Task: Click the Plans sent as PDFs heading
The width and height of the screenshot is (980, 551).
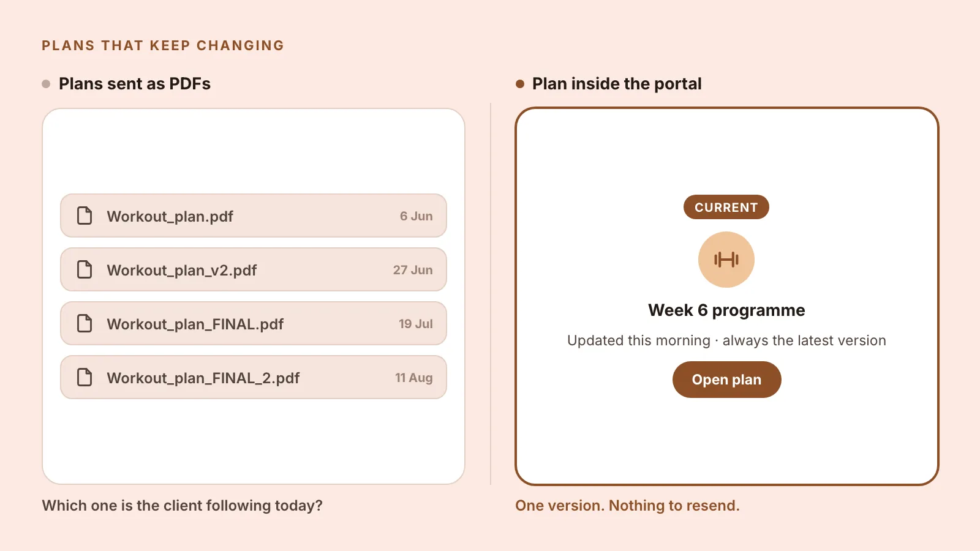Action: (x=135, y=84)
